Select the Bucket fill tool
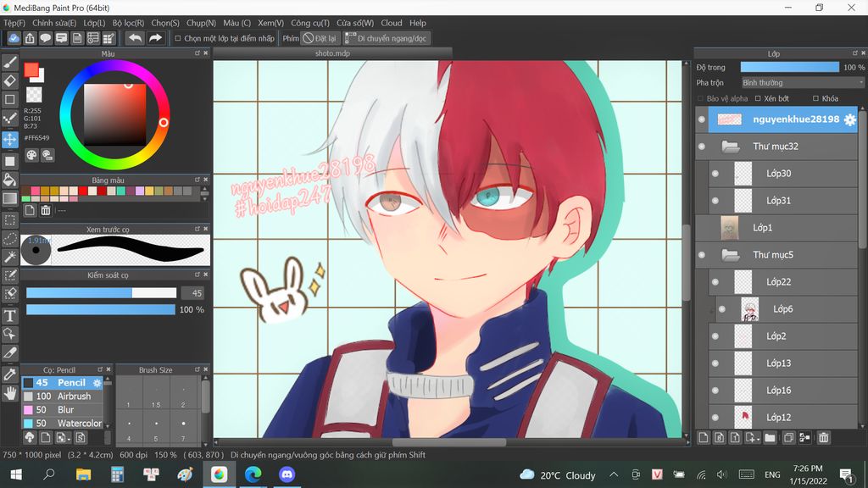Viewport: 868px width, 488px height. tap(10, 180)
